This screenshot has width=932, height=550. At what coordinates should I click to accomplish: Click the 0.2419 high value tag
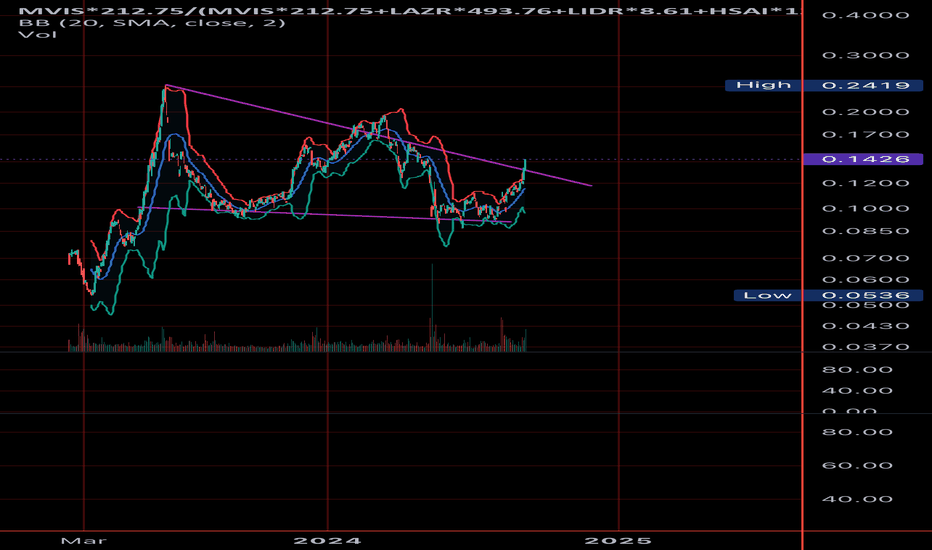865,85
